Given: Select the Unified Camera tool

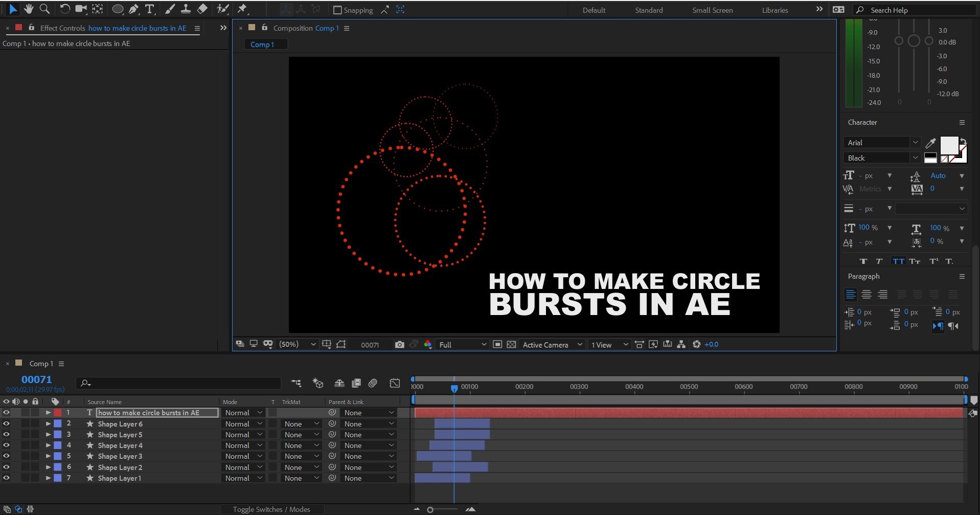Looking at the screenshot, I should pos(81,9).
